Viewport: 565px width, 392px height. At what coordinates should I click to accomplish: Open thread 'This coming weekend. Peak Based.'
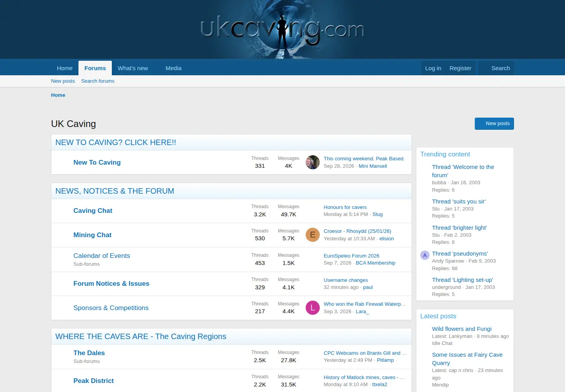click(x=364, y=159)
